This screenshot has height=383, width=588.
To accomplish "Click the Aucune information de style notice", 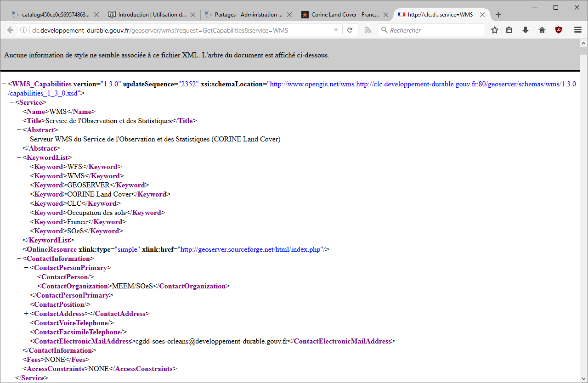I will point(167,55).
